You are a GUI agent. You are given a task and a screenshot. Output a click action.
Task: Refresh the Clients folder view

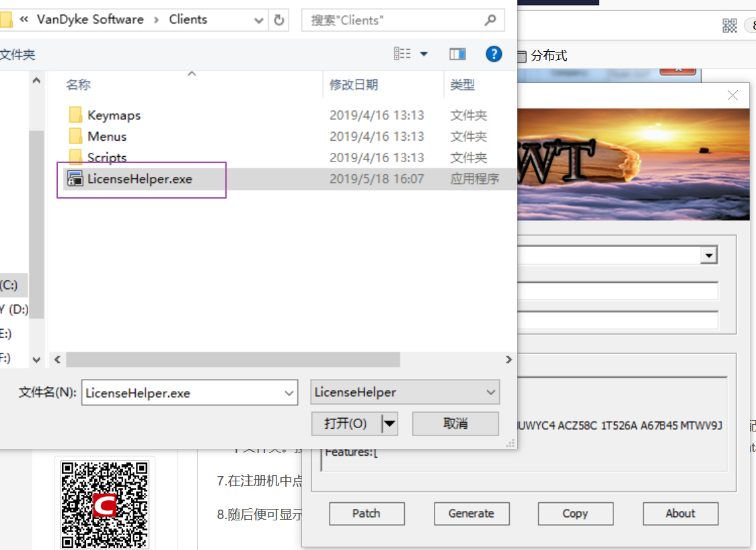(x=278, y=20)
